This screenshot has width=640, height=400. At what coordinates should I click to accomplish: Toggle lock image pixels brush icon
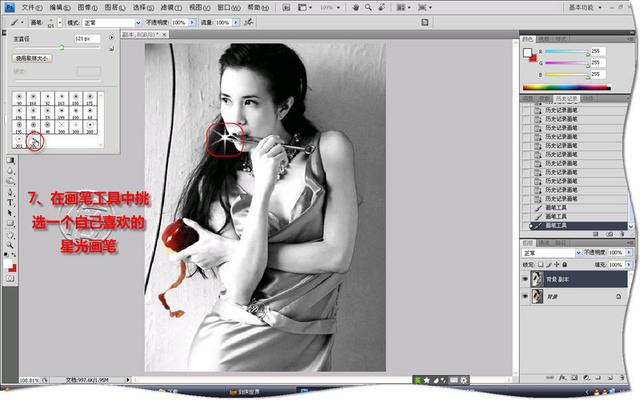click(549, 264)
